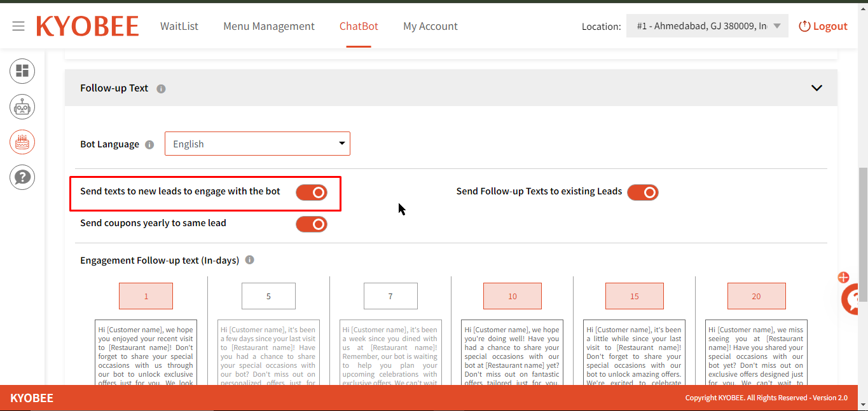Select the day 7 follow-up box

tap(390, 296)
